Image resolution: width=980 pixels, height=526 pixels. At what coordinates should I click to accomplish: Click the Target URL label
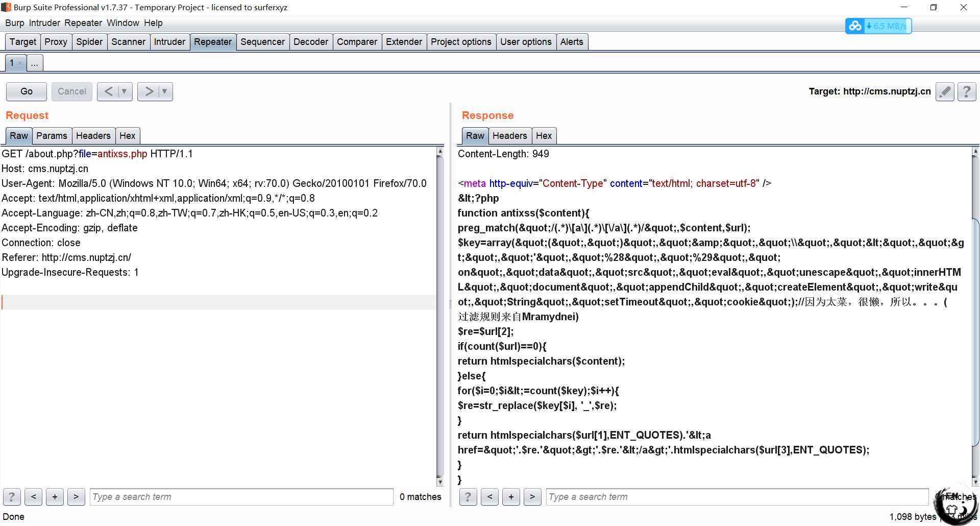click(x=870, y=91)
